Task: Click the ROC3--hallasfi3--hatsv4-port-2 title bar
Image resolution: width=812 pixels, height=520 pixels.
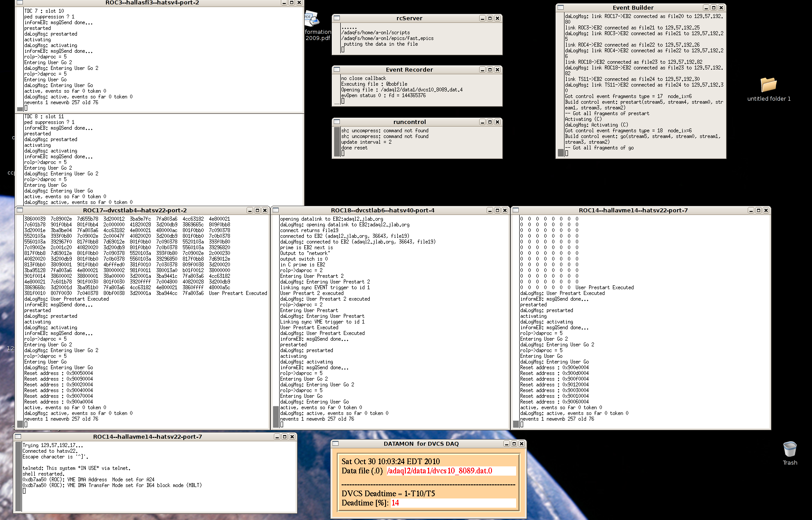Action: click(x=152, y=3)
